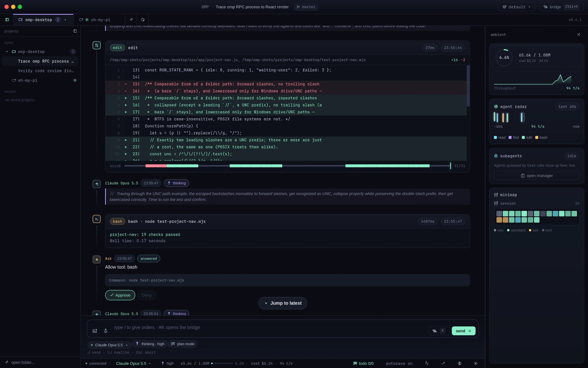
Task: Toggle plan mode
Action: 183,344
